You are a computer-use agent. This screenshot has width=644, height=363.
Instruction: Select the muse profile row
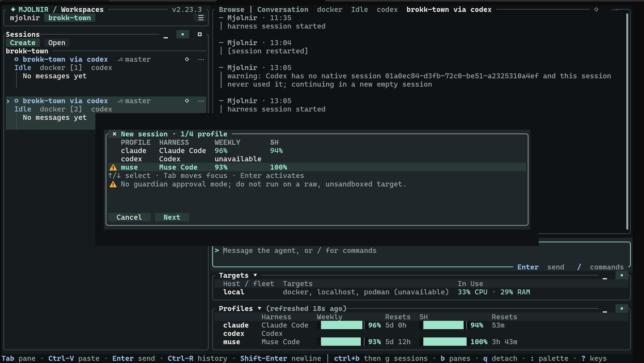pyautogui.click(x=317, y=167)
